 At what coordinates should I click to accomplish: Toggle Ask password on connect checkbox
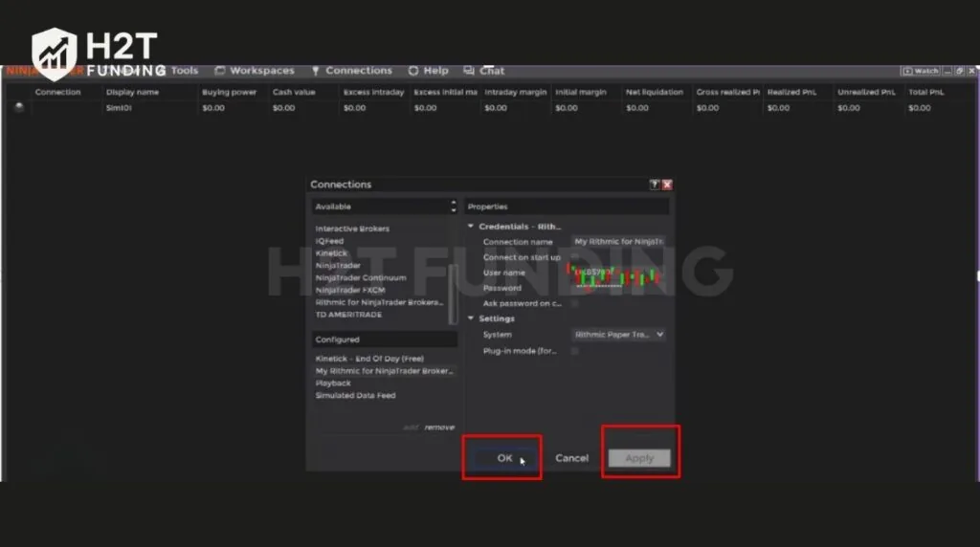(574, 303)
